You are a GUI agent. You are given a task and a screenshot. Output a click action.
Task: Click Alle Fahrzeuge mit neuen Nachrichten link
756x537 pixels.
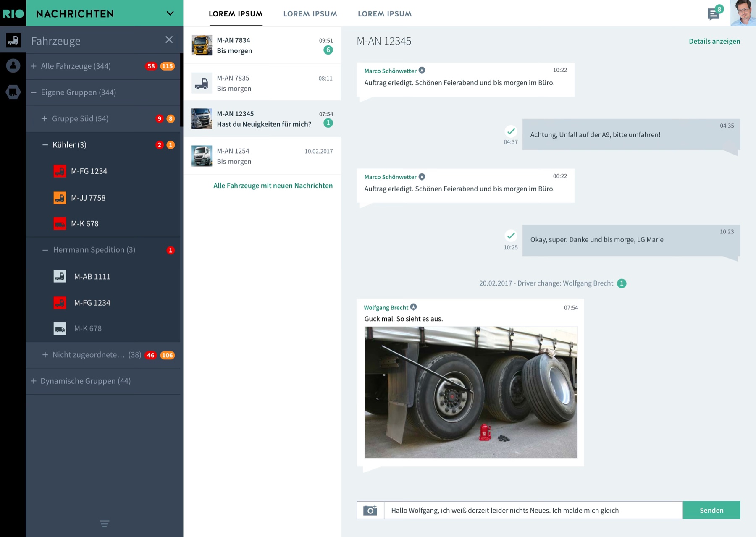[273, 186]
